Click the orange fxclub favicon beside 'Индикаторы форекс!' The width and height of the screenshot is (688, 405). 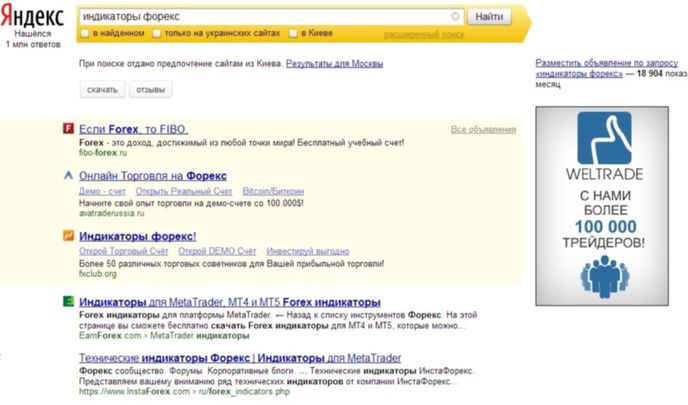tap(68, 236)
